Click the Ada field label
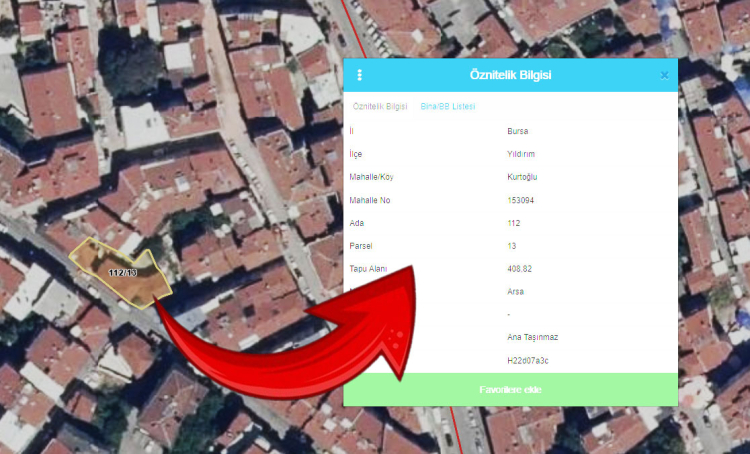The height and width of the screenshot is (454, 750). [x=356, y=223]
